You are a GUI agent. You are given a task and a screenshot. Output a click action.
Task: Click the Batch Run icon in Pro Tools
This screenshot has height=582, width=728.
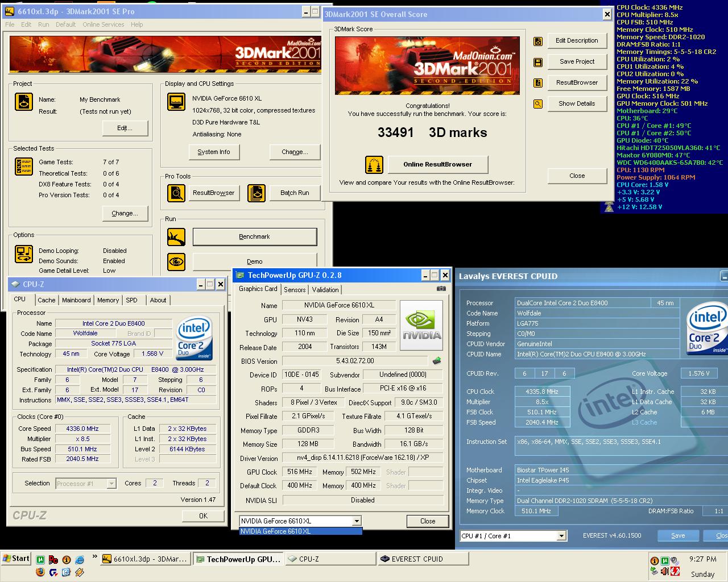click(x=257, y=193)
